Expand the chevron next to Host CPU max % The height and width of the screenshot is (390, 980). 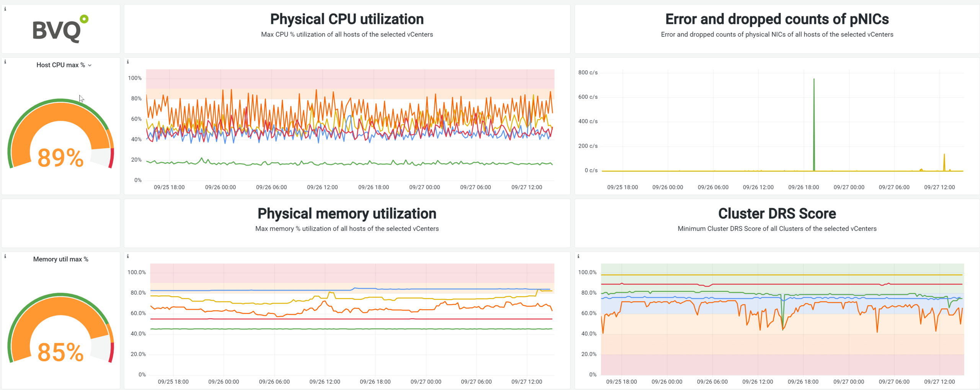90,66
